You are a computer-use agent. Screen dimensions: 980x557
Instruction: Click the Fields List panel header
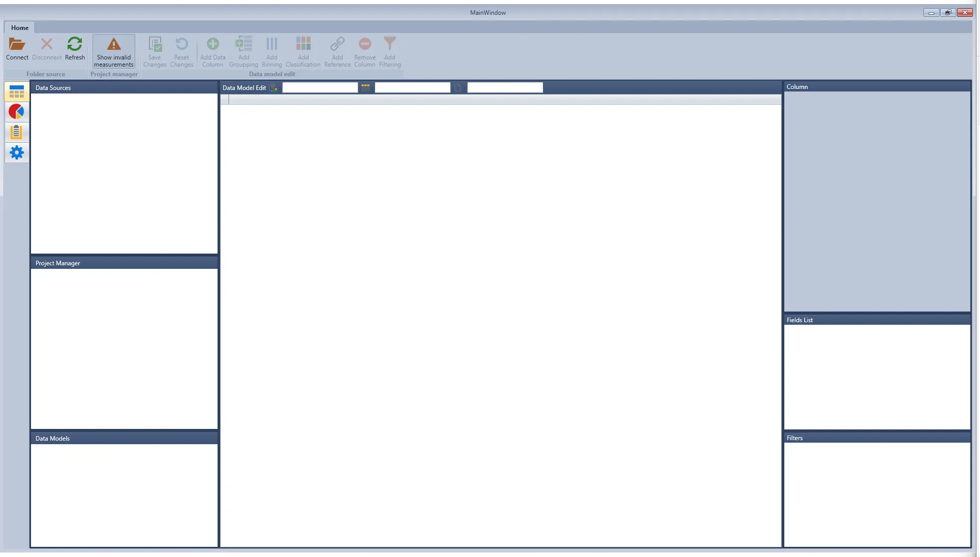click(877, 320)
